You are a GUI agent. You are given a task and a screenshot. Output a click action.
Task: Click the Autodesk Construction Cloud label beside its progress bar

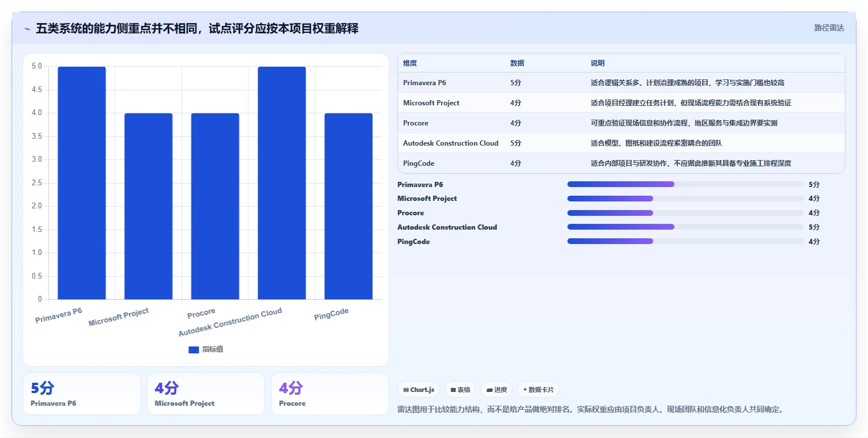click(x=447, y=227)
